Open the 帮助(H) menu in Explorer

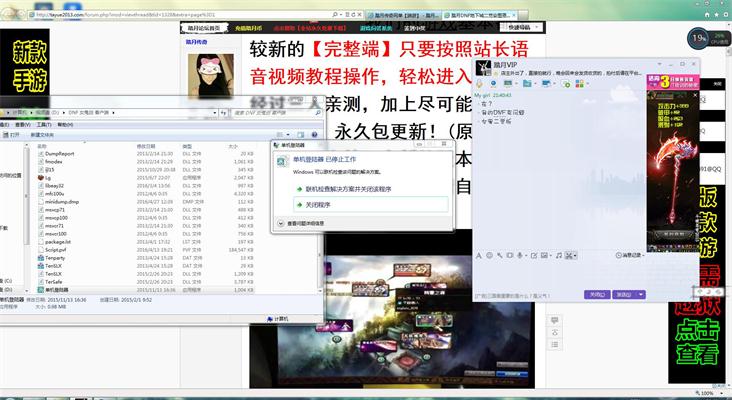pyautogui.click(x=65, y=125)
